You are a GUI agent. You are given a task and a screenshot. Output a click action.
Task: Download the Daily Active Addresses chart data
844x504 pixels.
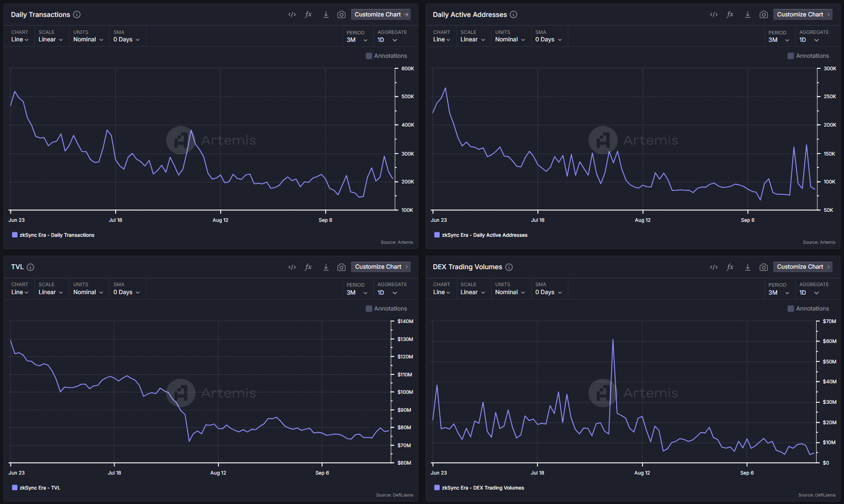click(747, 14)
